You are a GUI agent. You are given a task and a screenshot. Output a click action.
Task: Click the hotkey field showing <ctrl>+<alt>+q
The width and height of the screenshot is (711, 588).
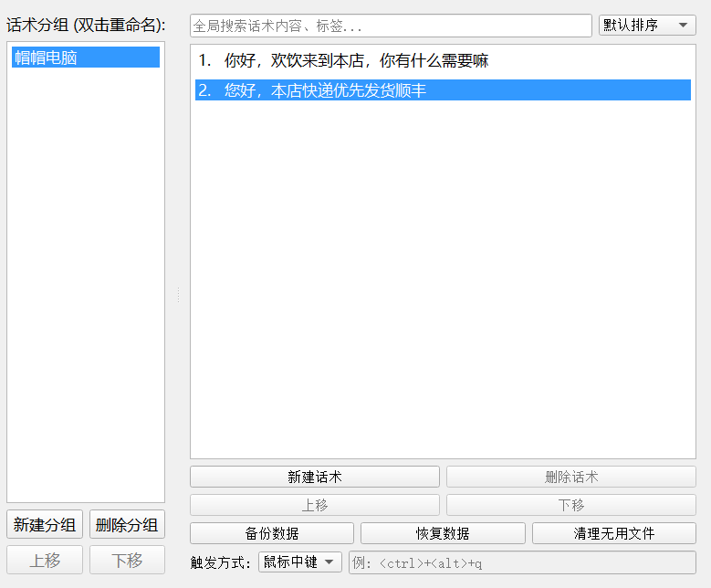pos(521,562)
